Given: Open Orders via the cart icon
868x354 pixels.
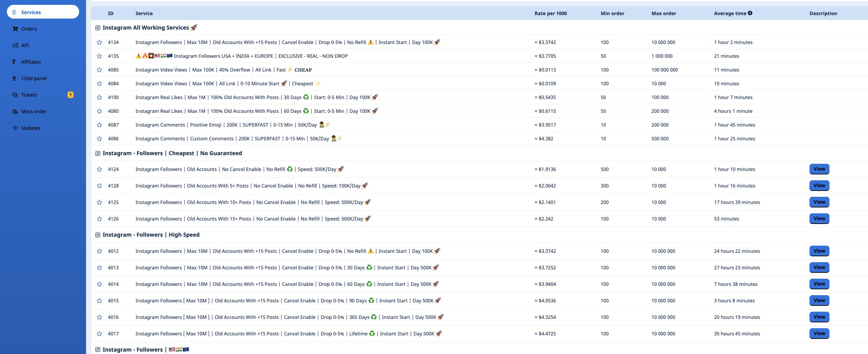Looking at the screenshot, I should 15,29.
